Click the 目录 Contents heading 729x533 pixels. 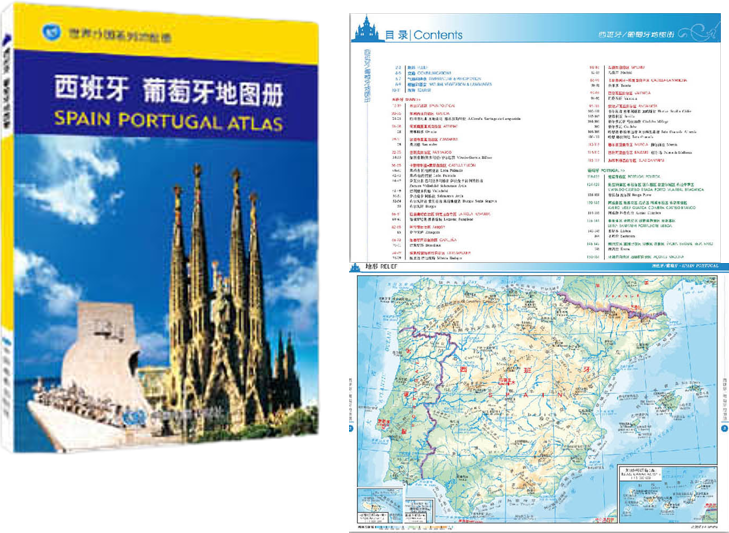click(424, 35)
